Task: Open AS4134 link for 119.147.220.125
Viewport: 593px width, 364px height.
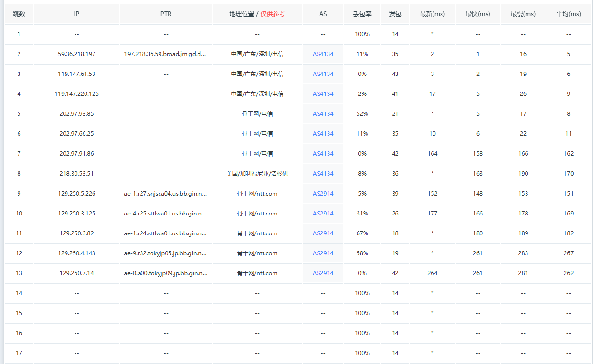Action: point(323,94)
